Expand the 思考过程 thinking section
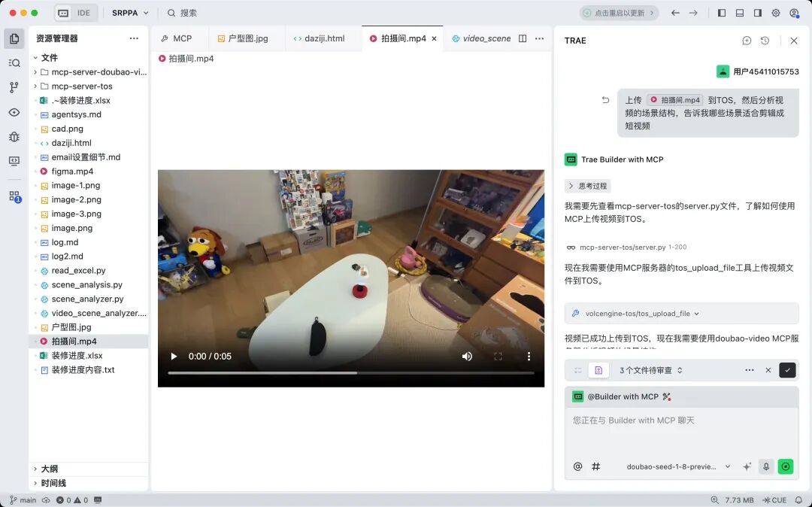 (588, 186)
